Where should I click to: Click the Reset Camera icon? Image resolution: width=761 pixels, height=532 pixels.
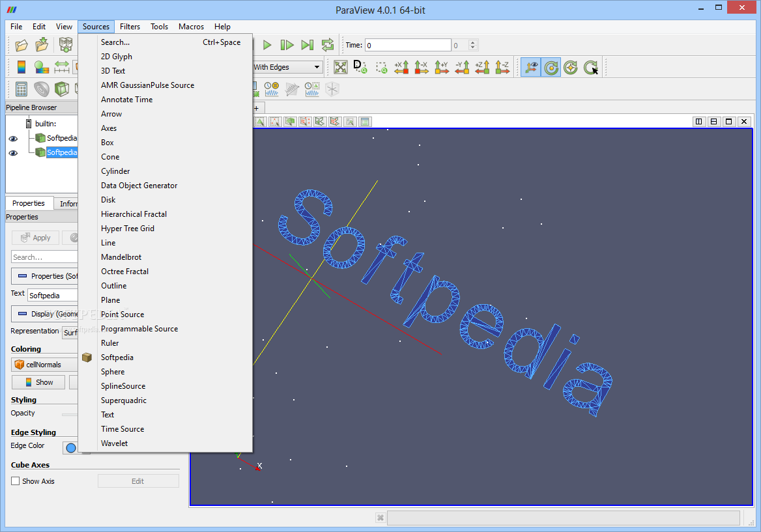pos(341,68)
